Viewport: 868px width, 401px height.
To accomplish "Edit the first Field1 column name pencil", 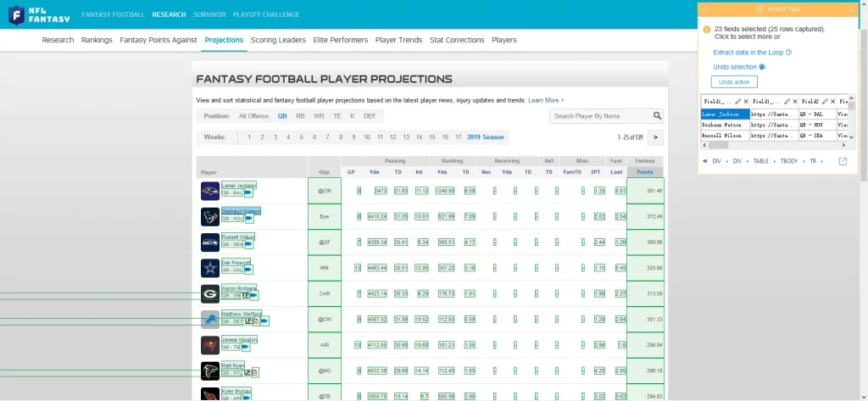I will [x=738, y=102].
